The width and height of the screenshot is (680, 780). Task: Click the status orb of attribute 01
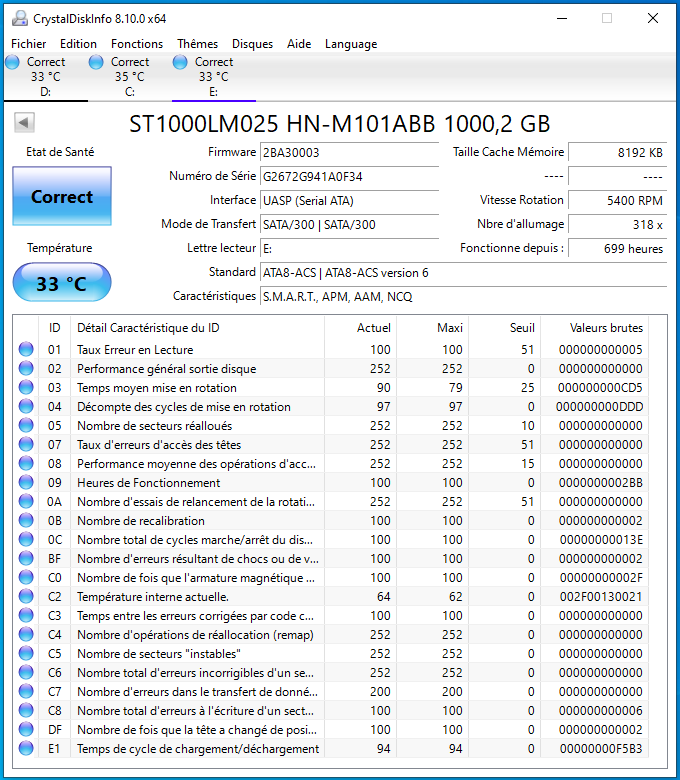pos(26,349)
